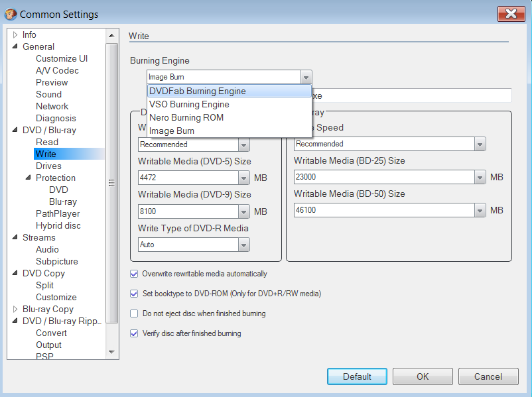This screenshot has width=532, height=397.
Task: Select Audio under Streams
Action: point(48,249)
